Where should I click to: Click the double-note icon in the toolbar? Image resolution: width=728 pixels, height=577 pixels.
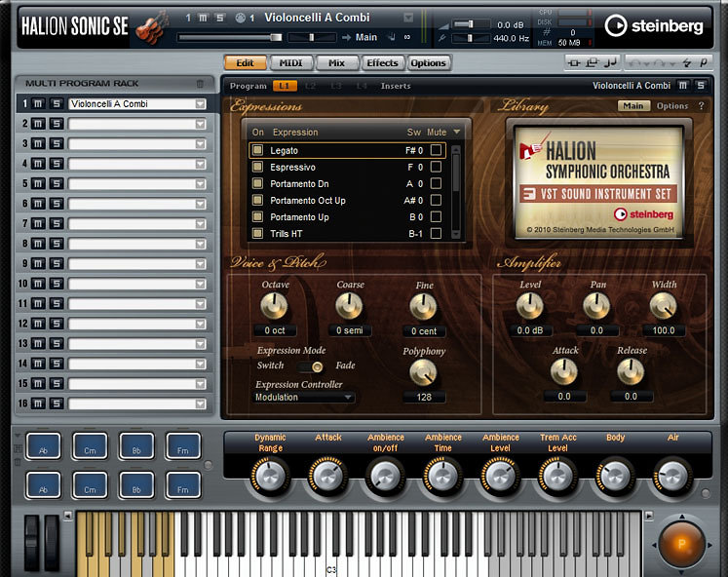click(x=610, y=62)
